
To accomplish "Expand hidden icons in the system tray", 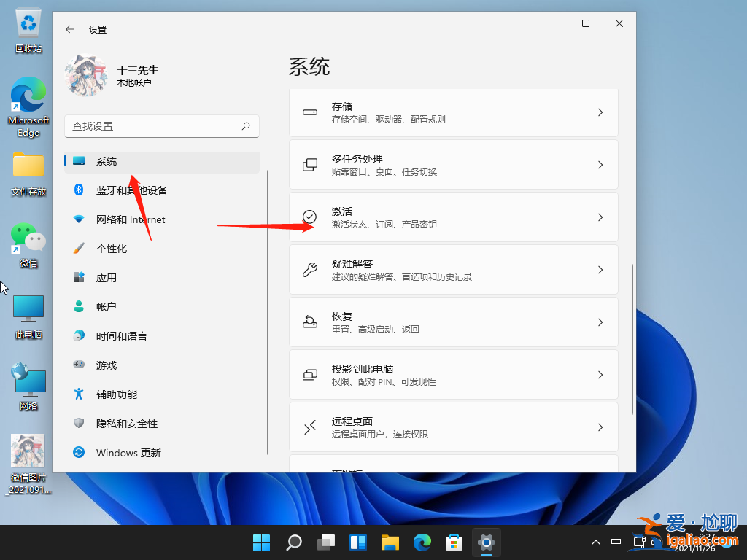I will (x=596, y=542).
